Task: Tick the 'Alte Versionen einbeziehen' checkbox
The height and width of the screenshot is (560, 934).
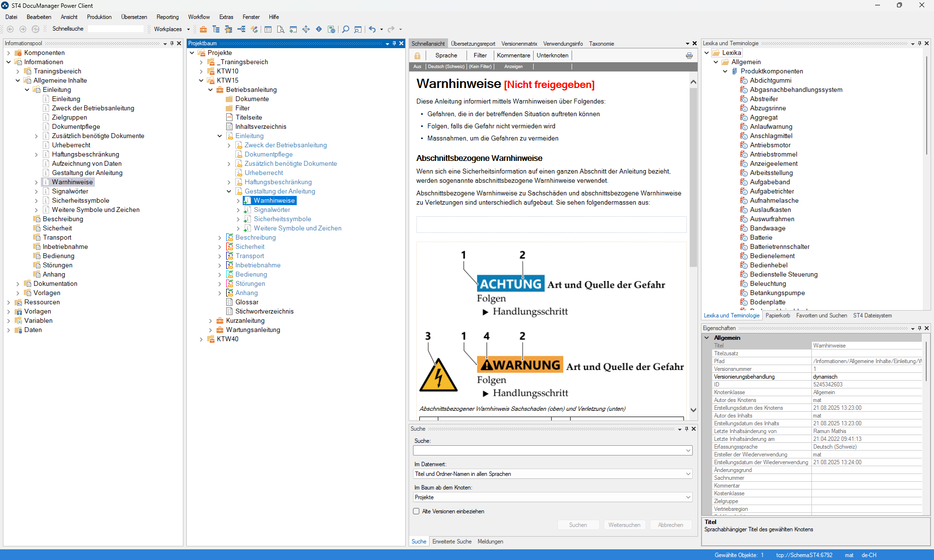Action: (x=416, y=511)
